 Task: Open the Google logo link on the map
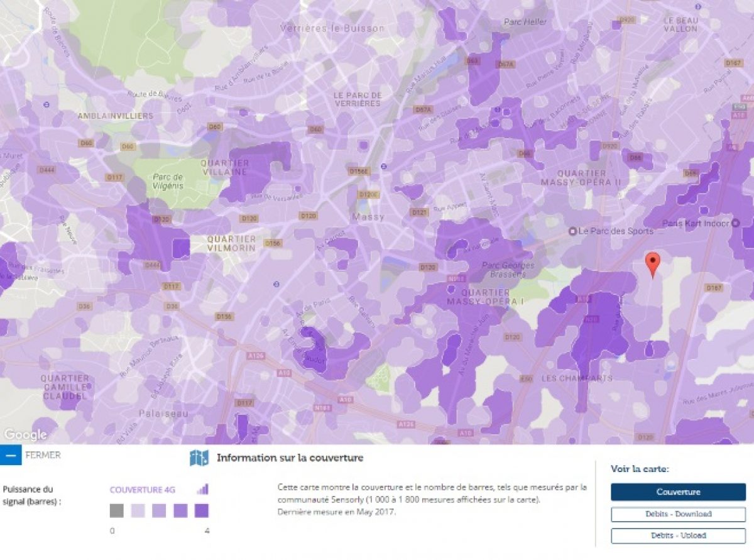click(25, 434)
